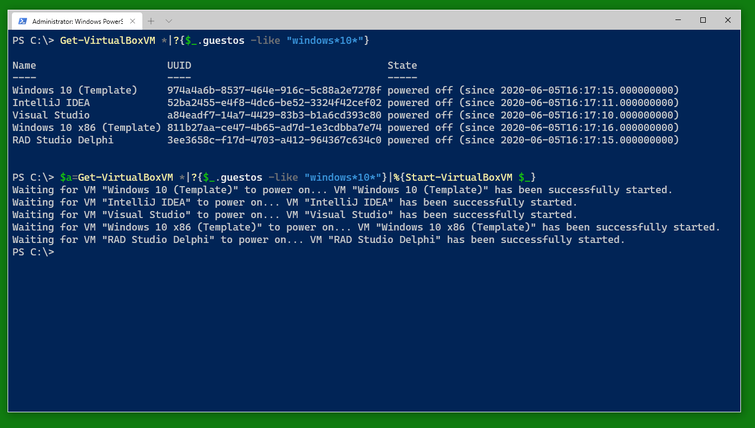Viewport: 755px width, 428px height.
Task: Open a new terminal tab with plus button
Action: click(x=151, y=21)
